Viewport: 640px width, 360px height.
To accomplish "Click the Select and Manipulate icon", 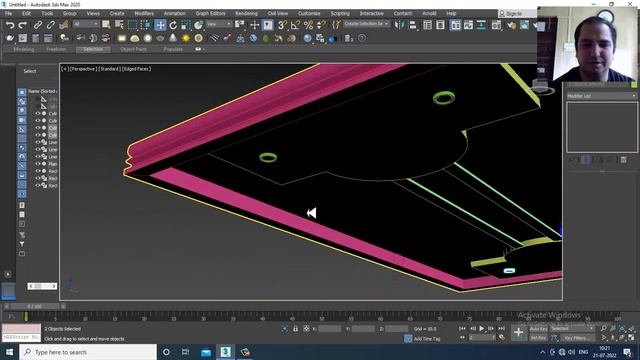I will click(254, 25).
